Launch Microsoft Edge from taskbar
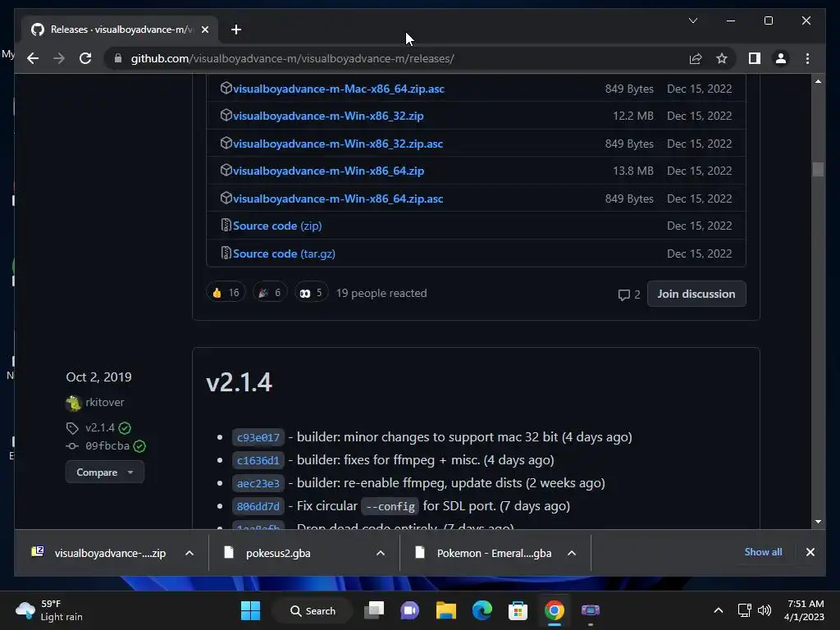Image resolution: width=840 pixels, height=630 pixels. [x=482, y=610]
